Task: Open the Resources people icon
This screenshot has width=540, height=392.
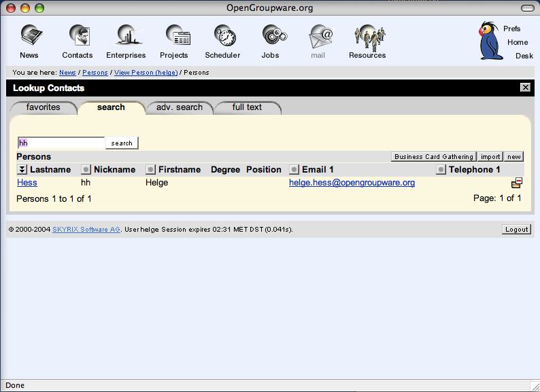Action: [370, 37]
